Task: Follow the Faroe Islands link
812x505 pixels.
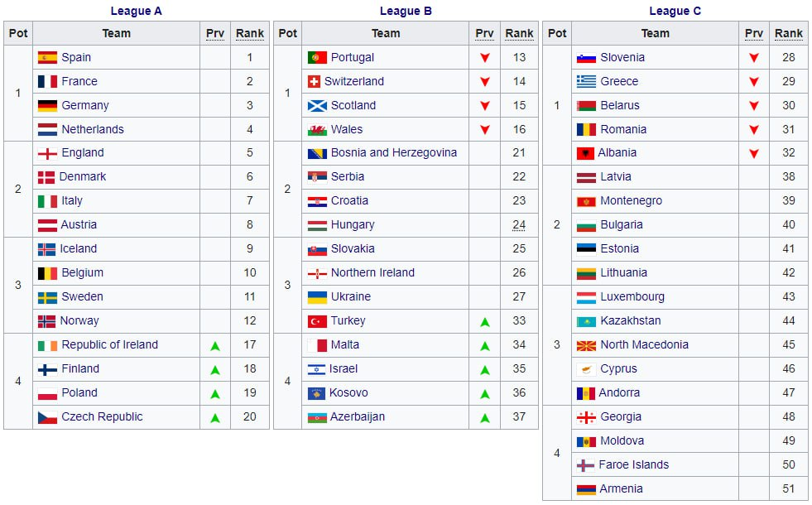Action: click(x=633, y=464)
